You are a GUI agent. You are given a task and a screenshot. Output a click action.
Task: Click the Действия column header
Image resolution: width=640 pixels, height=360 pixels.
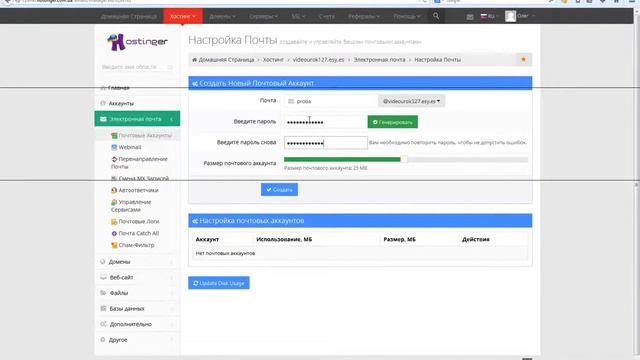pyautogui.click(x=476, y=240)
